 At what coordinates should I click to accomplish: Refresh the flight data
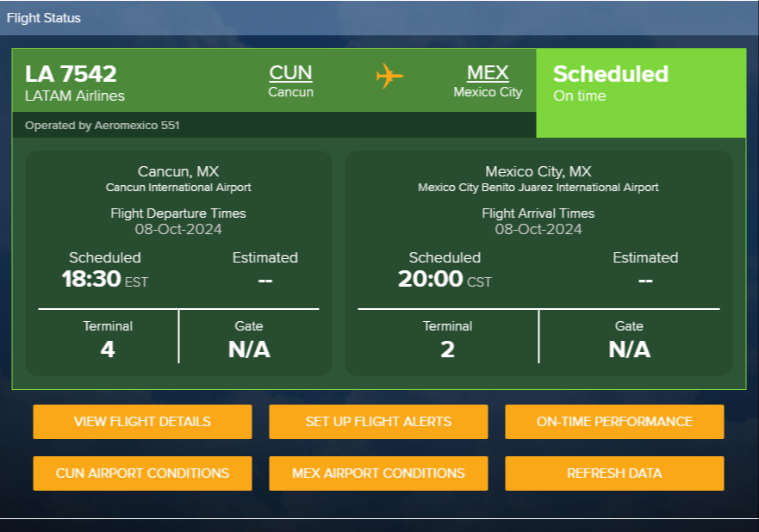pos(615,473)
